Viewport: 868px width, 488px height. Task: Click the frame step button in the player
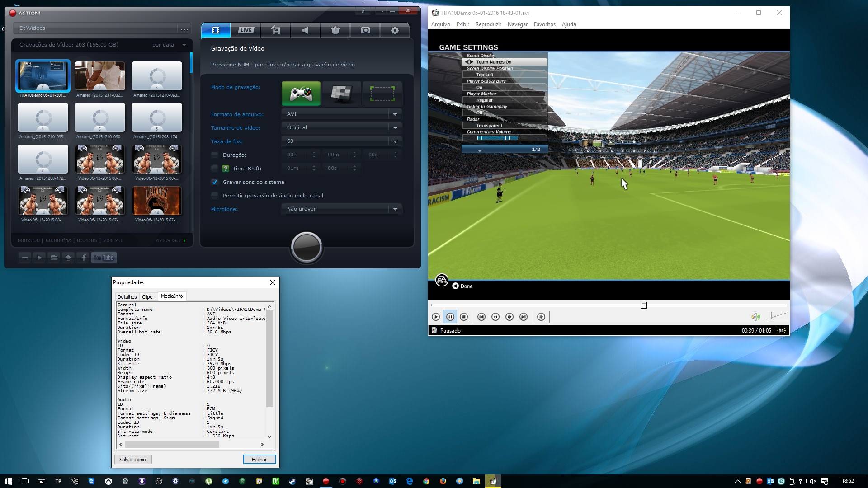pyautogui.click(x=541, y=317)
